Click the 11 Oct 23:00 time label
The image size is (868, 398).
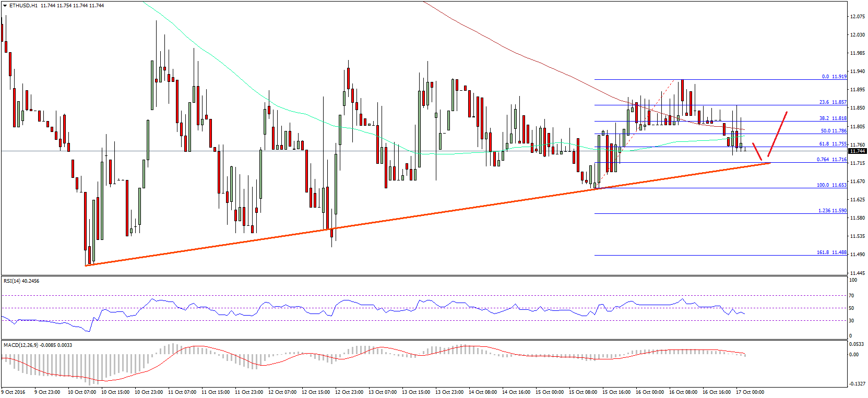click(x=248, y=392)
